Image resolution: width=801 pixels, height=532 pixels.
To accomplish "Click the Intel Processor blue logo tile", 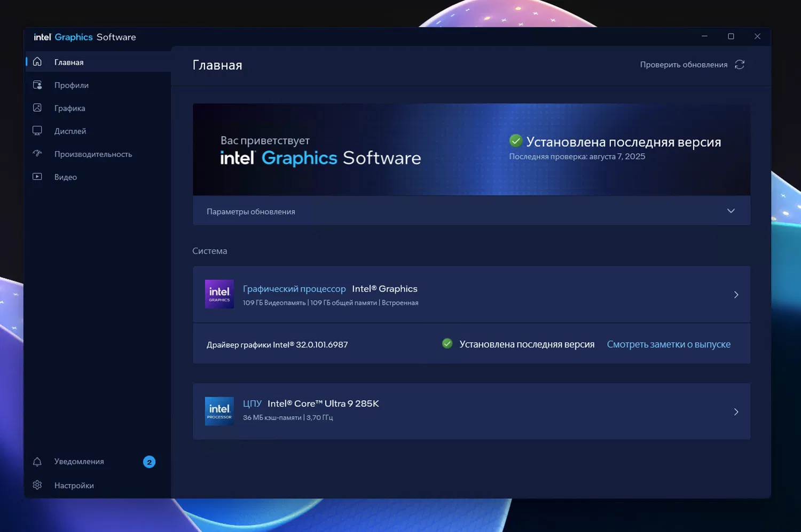I will coord(219,411).
